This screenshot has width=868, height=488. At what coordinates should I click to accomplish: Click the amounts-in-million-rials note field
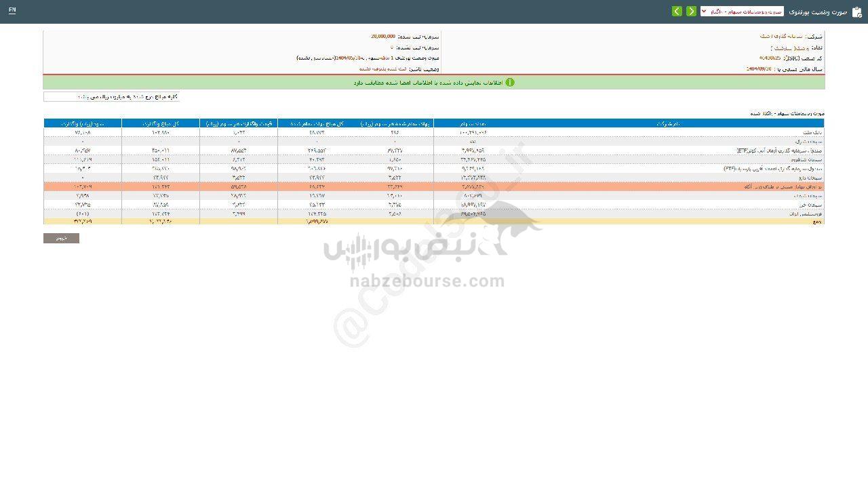pyautogui.click(x=111, y=97)
